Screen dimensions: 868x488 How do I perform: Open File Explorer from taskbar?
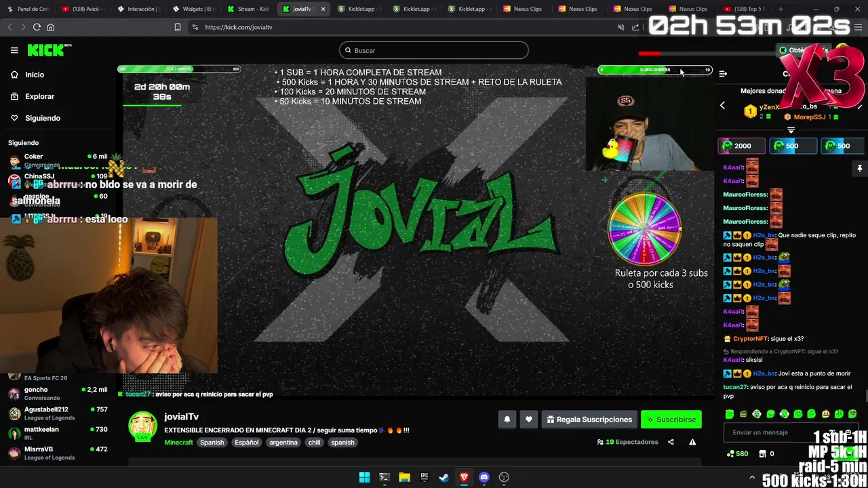404,477
